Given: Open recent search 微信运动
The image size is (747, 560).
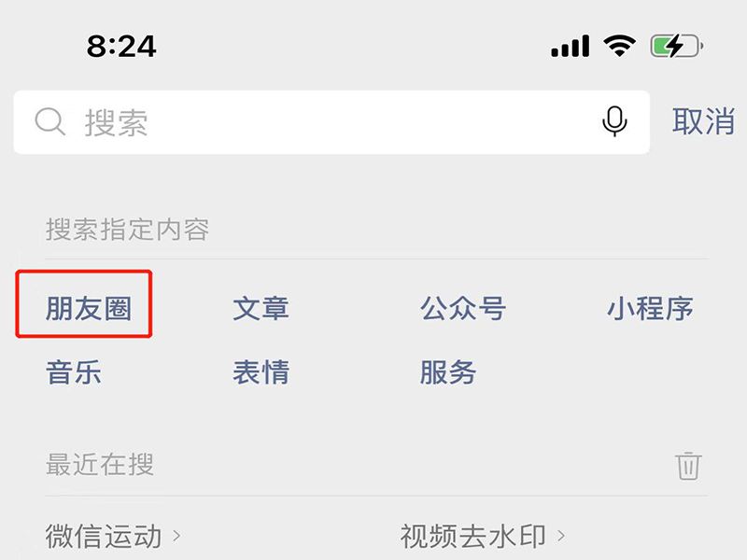Looking at the screenshot, I should pyautogui.click(x=104, y=536).
